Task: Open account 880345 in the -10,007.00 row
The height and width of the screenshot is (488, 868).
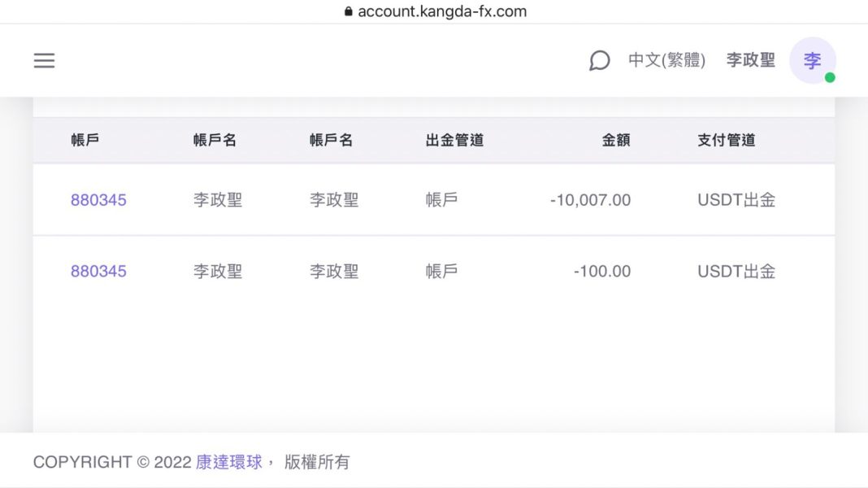Action: (x=98, y=200)
